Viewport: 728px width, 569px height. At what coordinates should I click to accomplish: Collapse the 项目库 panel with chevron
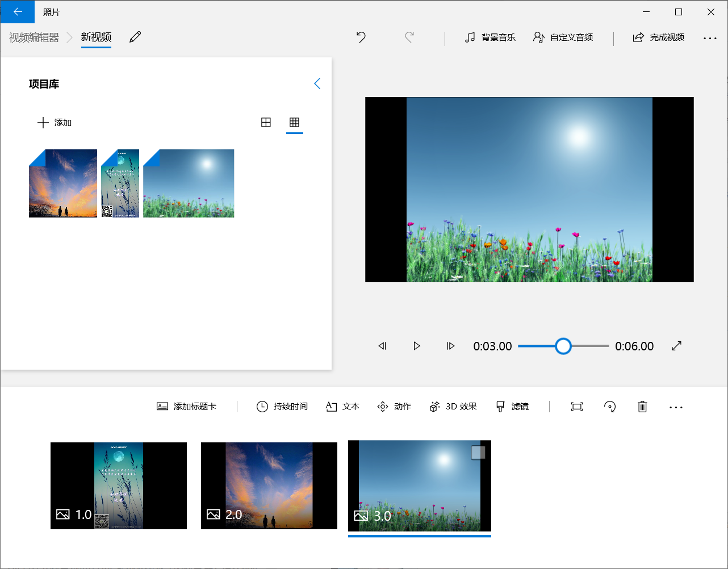(x=317, y=83)
